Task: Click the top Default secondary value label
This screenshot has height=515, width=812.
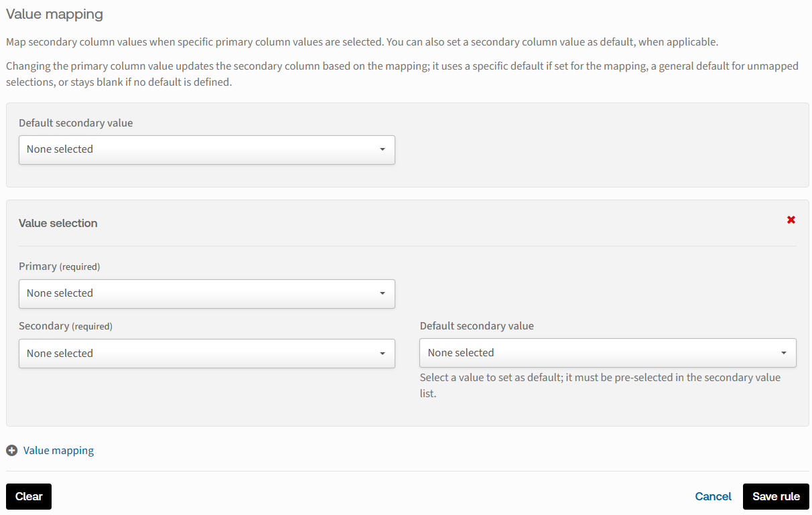Action: click(76, 123)
